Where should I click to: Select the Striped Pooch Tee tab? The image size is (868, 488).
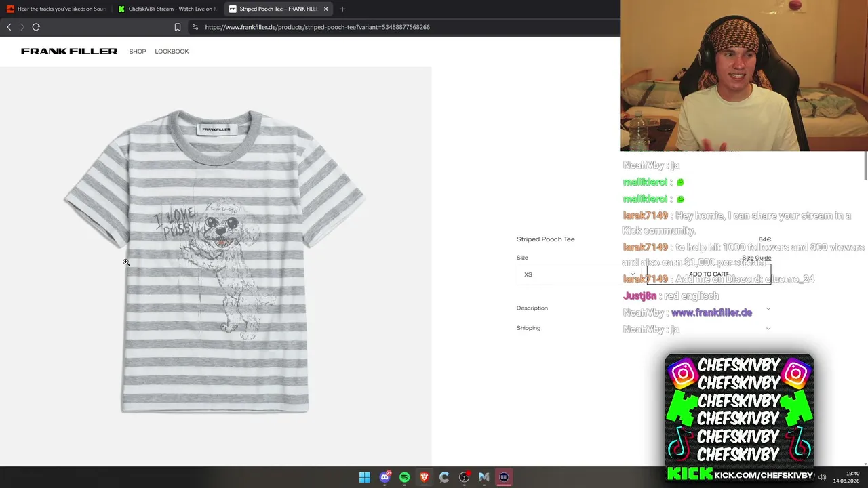pos(278,9)
